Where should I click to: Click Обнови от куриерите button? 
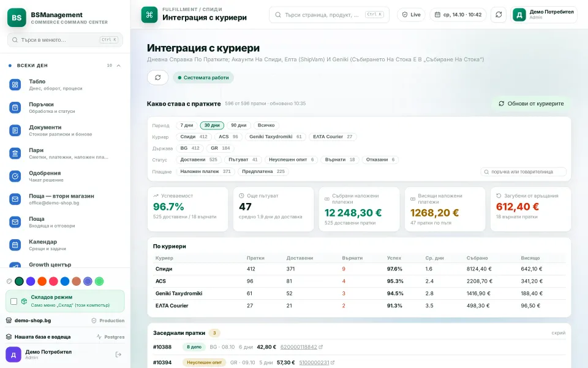(531, 104)
